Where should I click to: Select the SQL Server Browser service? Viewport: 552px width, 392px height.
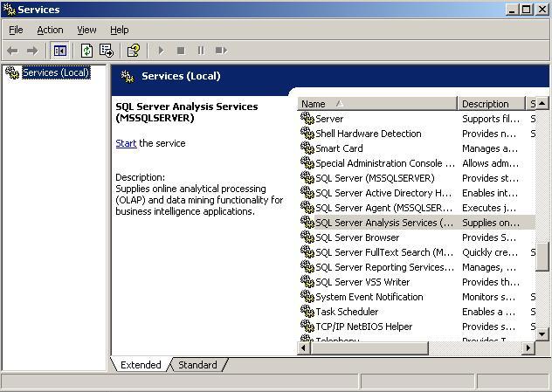pos(417,237)
